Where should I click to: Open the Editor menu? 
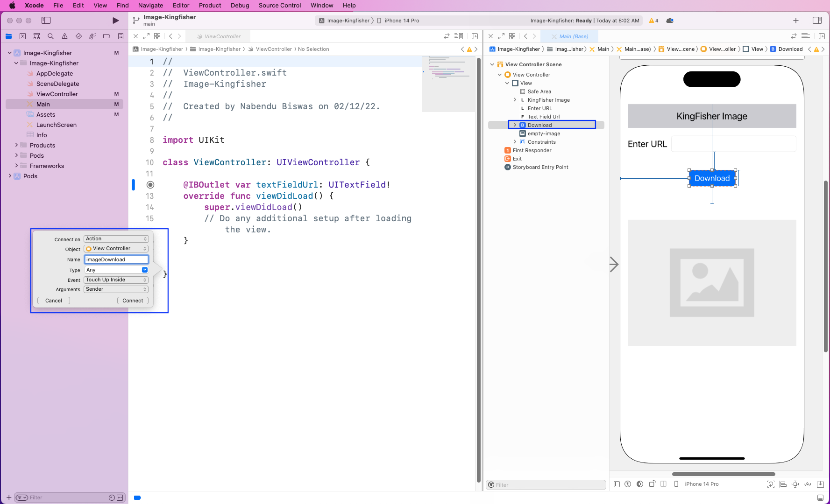[x=181, y=6]
